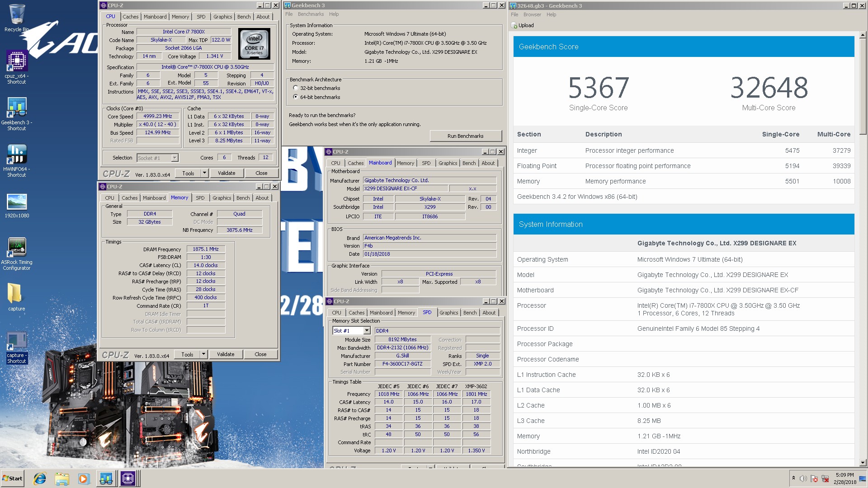Click Validate in CPU-Z Memory window
The width and height of the screenshot is (868, 488).
pos(226,355)
